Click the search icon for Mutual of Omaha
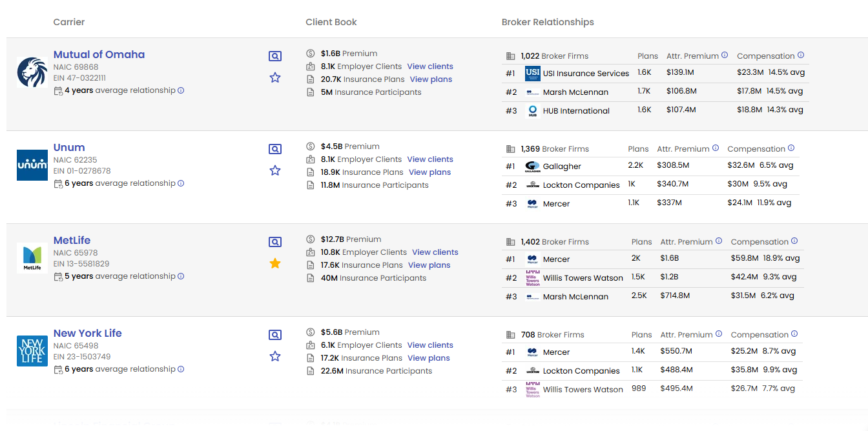 275,56
